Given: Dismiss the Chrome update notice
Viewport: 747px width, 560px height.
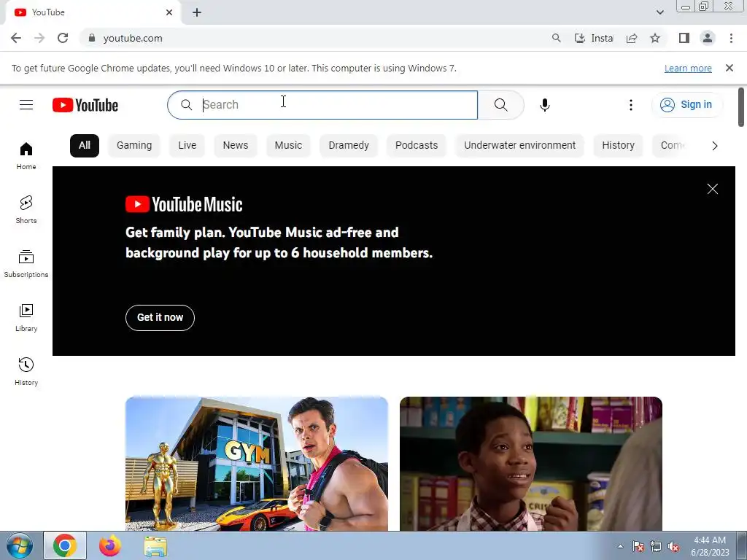Looking at the screenshot, I should pyautogui.click(x=729, y=68).
